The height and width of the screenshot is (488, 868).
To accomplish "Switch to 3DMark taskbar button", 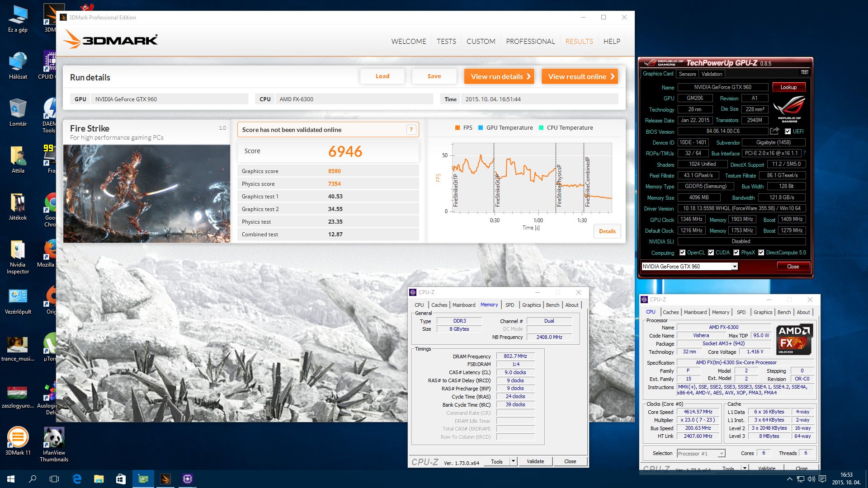I will point(165,479).
